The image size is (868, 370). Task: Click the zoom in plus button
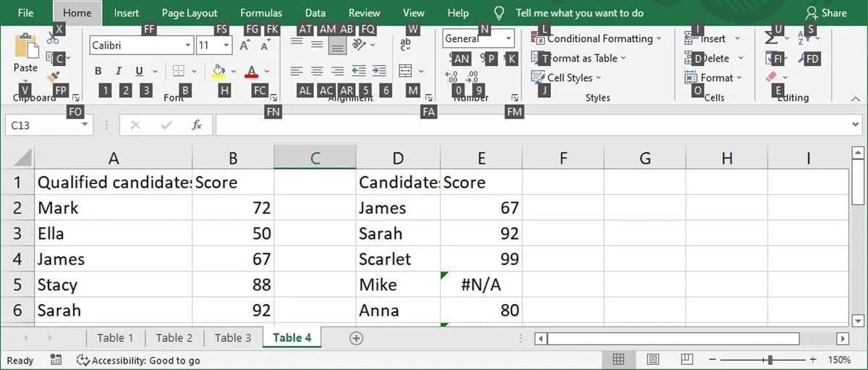[x=814, y=360]
